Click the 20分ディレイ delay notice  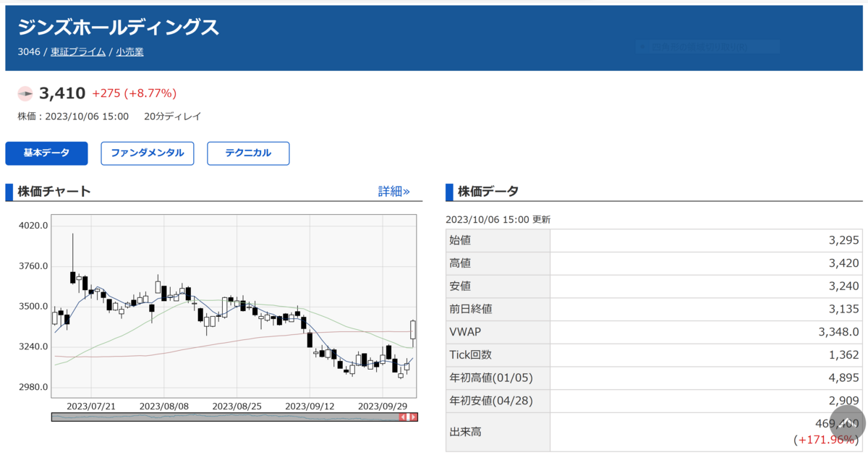point(172,116)
